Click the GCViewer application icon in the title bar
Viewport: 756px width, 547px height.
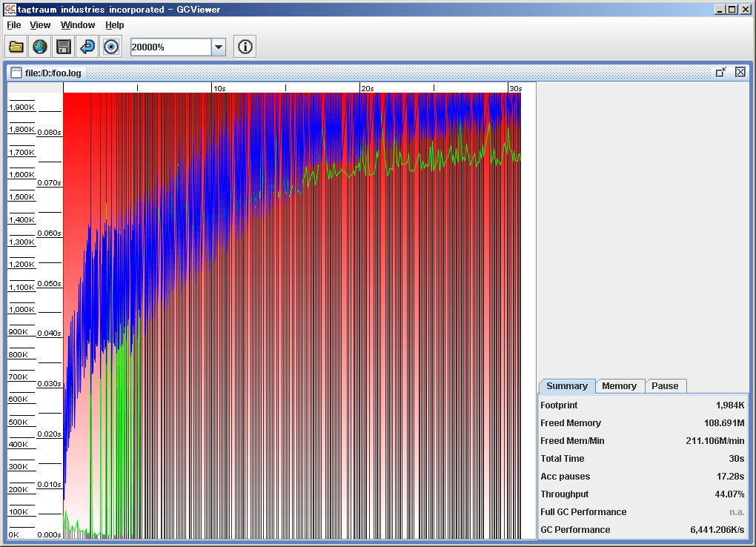pyautogui.click(x=10, y=9)
